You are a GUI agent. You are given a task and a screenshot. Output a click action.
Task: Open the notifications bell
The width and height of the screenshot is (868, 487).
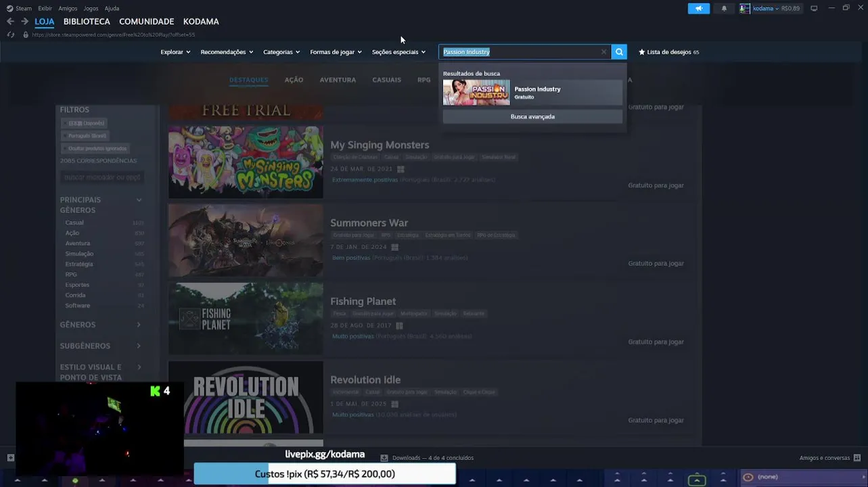click(x=724, y=8)
